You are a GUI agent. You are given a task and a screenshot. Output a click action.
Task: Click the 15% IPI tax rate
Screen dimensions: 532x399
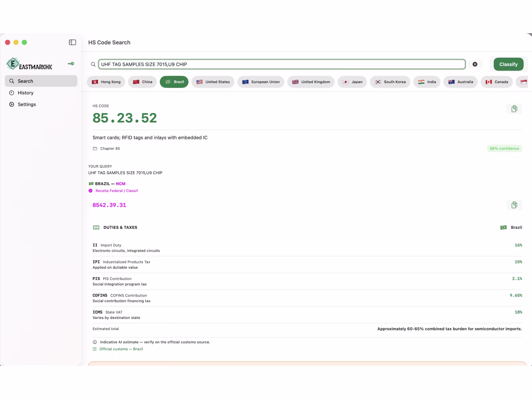pyautogui.click(x=518, y=262)
